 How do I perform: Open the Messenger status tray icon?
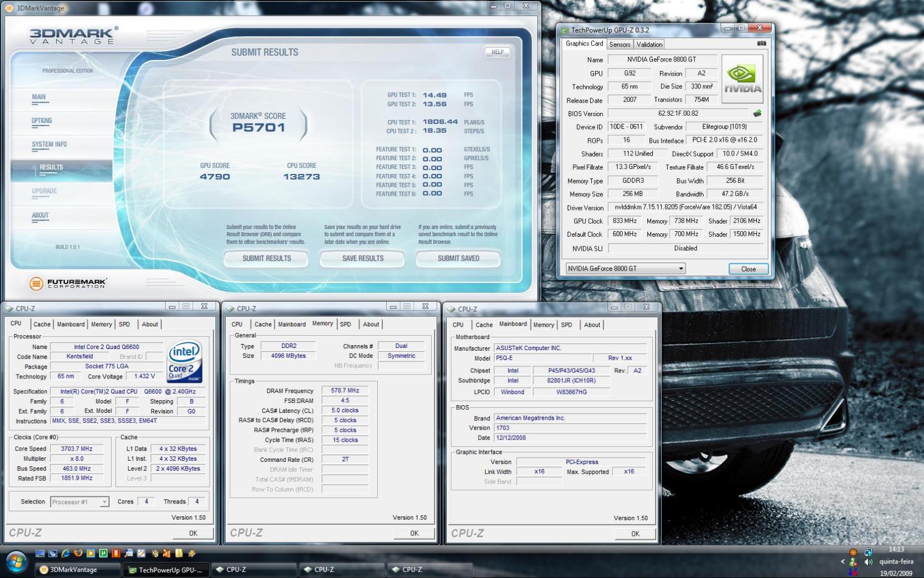(x=853, y=562)
